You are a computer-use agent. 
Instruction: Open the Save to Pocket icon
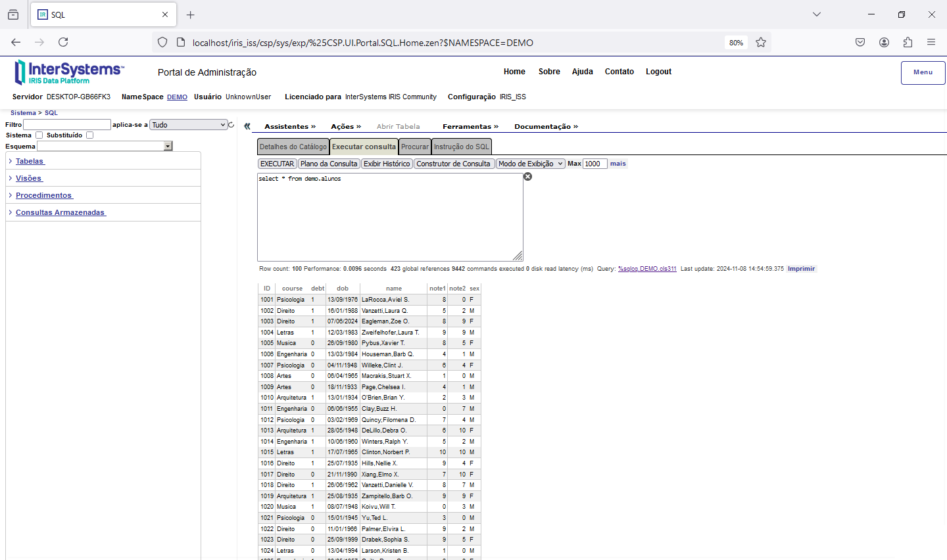click(860, 42)
